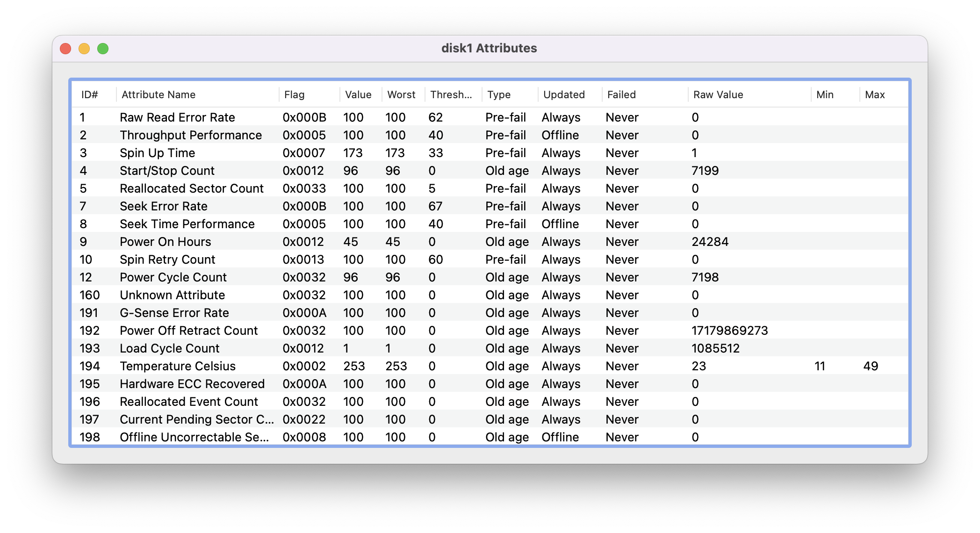980x533 pixels.
Task: Select the Power On Hours row
Action: pyautogui.click(x=165, y=242)
